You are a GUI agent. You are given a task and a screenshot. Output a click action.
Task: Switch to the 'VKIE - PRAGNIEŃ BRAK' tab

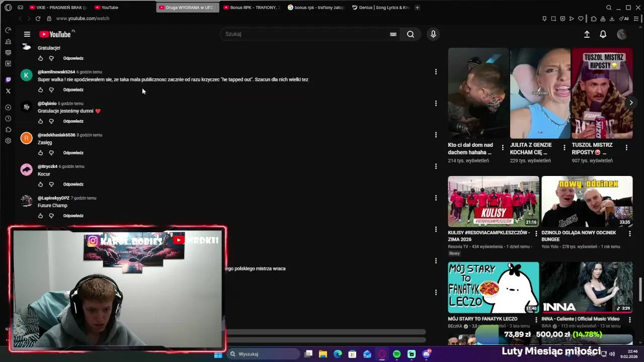58,8
